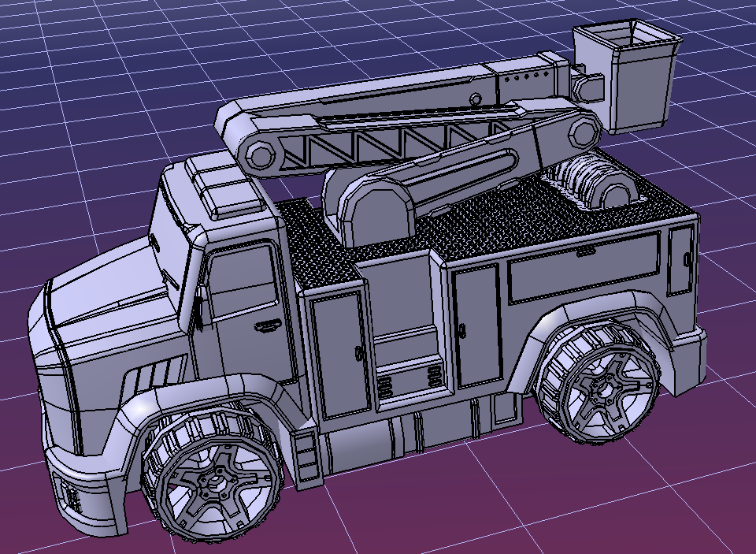Select the cab door side window
Image resolution: width=756 pixels, height=554 pixels.
[x=243, y=280]
